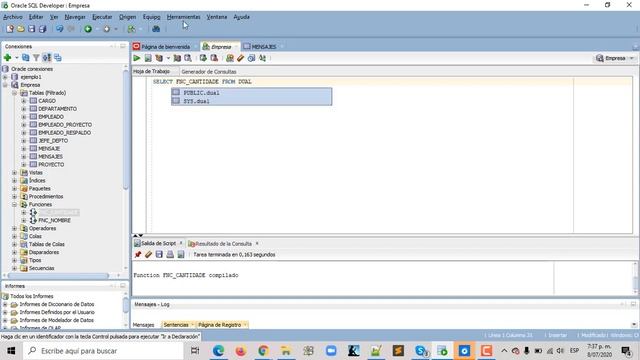Select the Secuencias folder
This screenshot has height=360, width=640.
41,268
